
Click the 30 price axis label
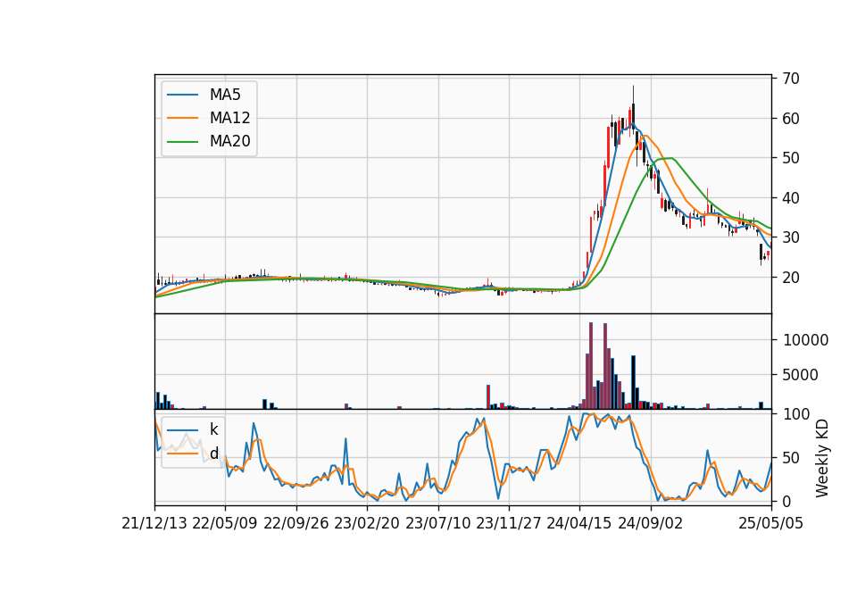pos(791,237)
